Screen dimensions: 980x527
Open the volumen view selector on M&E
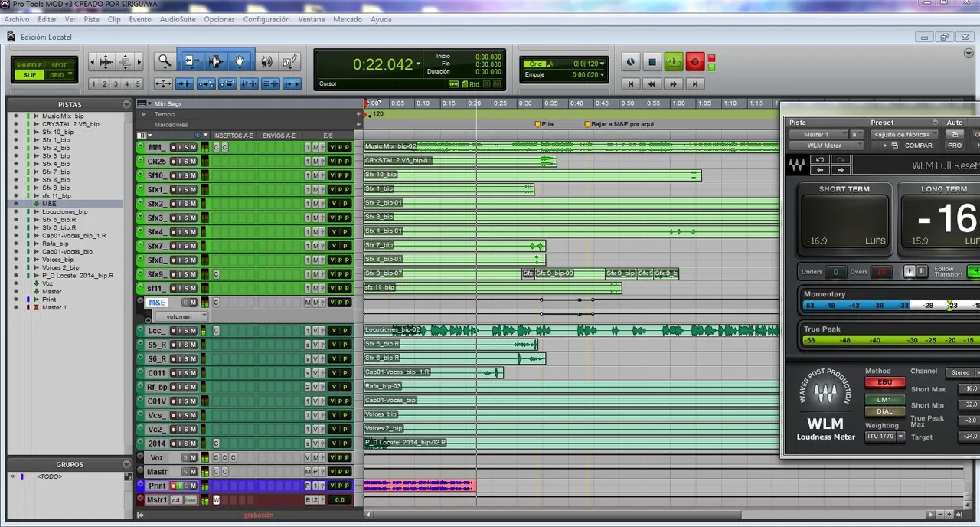click(181, 316)
